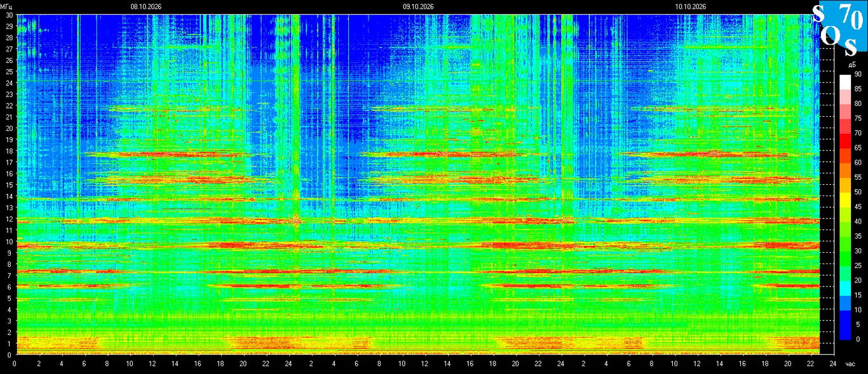Select the 09.10.2026 date label

point(418,6)
